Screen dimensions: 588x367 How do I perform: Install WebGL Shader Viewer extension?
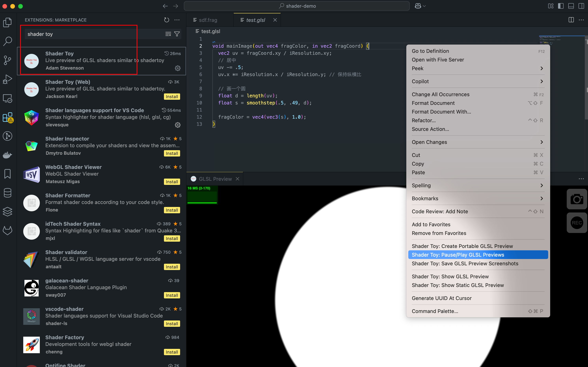(x=172, y=182)
